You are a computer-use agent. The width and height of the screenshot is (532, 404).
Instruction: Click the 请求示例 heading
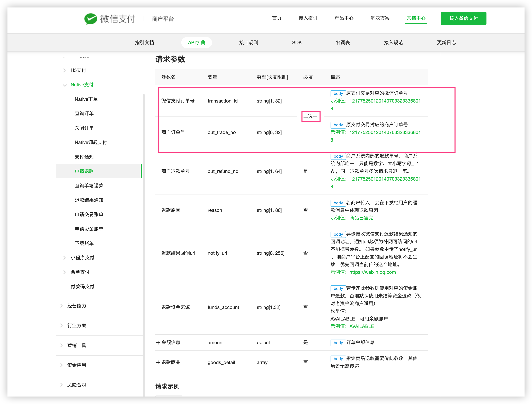pos(167,386)
